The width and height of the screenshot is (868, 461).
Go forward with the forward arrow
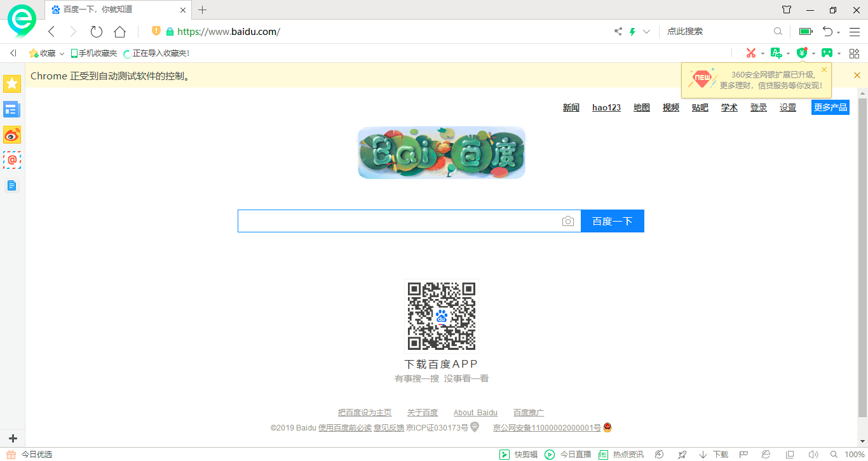pyautogui.click(x=73, y=32)
